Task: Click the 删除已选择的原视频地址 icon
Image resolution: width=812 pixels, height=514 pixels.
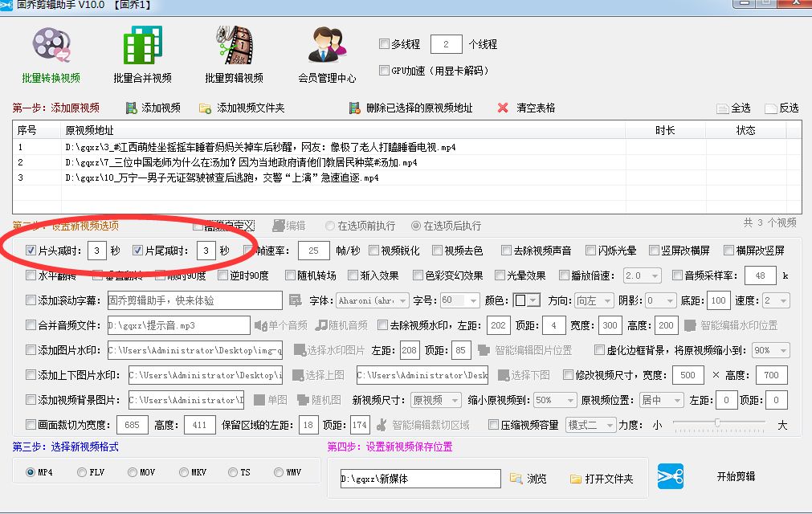Action: pyautogui.click(x=355, y=108)
